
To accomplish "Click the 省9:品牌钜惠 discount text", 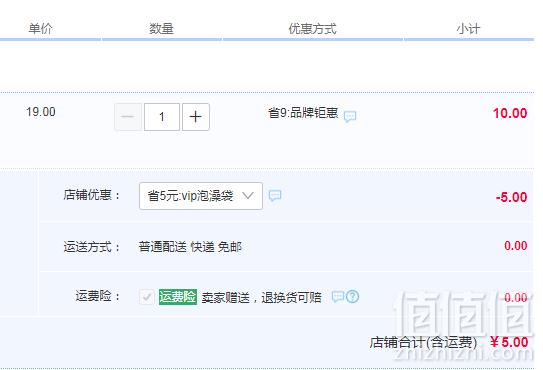I will pyautogui.click(x=303, y=113).
